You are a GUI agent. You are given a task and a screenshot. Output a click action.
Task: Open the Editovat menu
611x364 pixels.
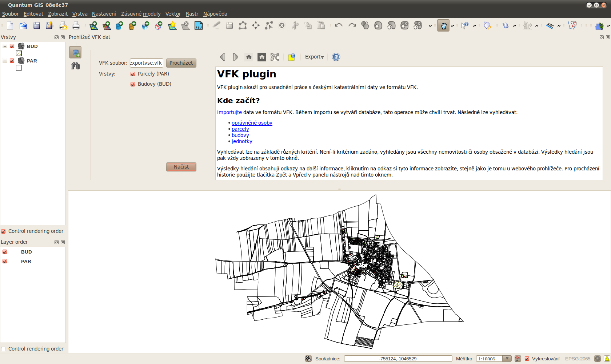coord(33,14)
